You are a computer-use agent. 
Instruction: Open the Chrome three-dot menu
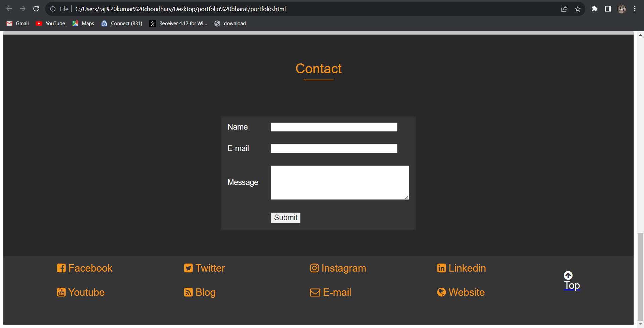(x=635, y=9)
